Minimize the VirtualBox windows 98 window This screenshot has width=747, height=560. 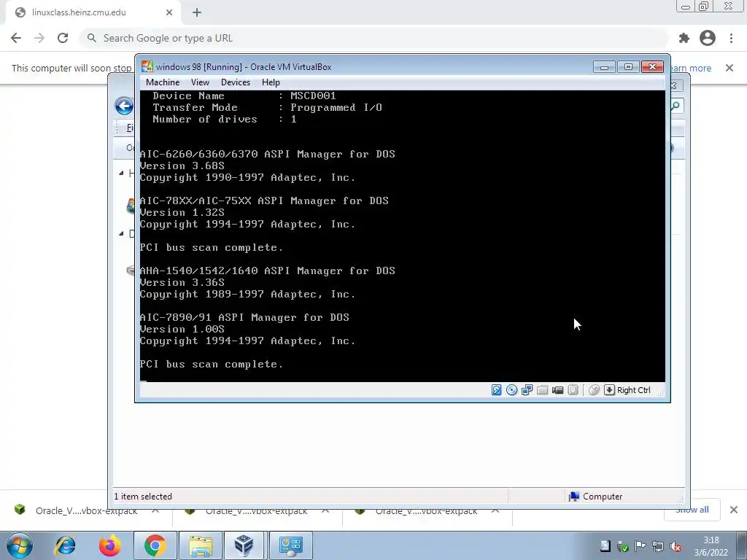[604, 66]
